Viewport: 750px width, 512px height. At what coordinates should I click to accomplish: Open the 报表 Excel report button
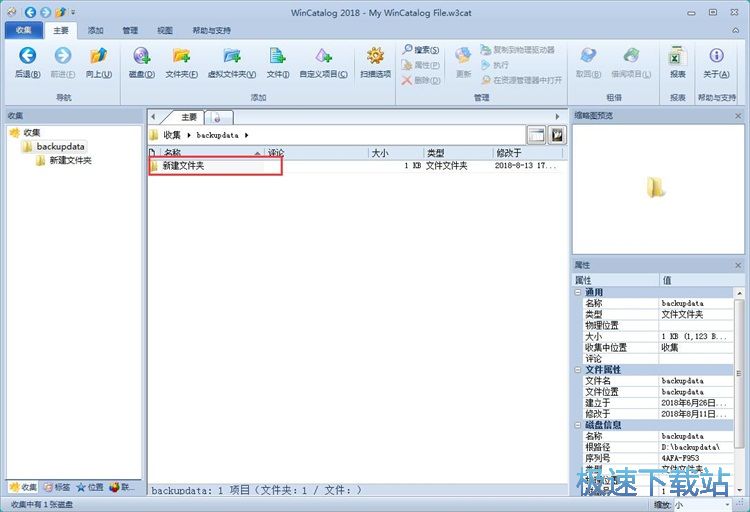point(677,63)
